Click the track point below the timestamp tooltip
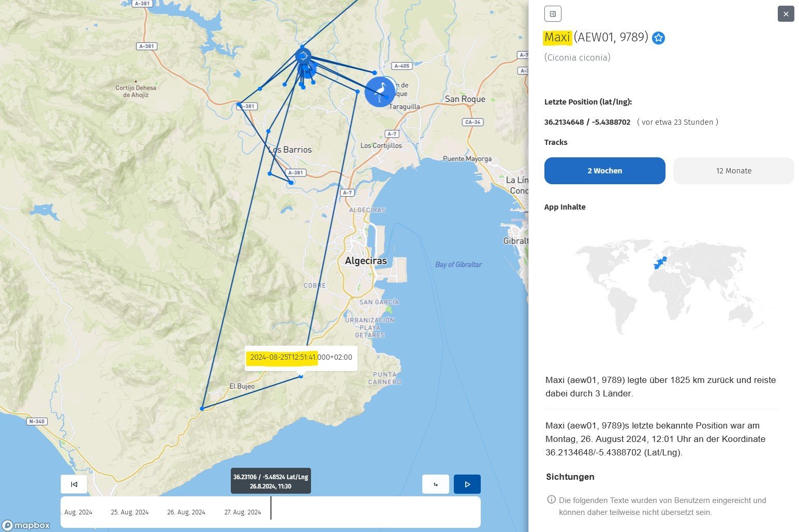 point(301,376)
